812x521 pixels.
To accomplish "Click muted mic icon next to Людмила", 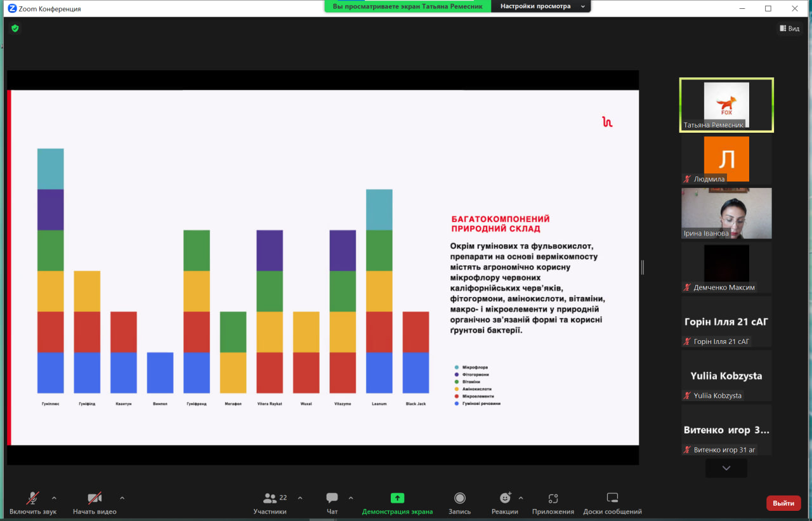I will click(x=687, y=179).
